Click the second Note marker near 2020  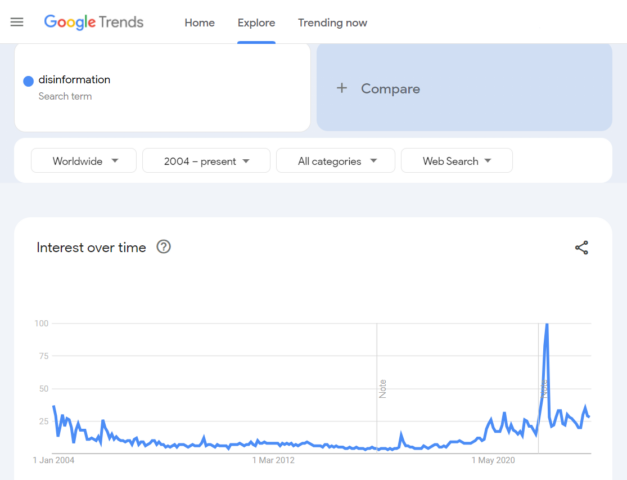pyautogui.click(x=543, y=388)
